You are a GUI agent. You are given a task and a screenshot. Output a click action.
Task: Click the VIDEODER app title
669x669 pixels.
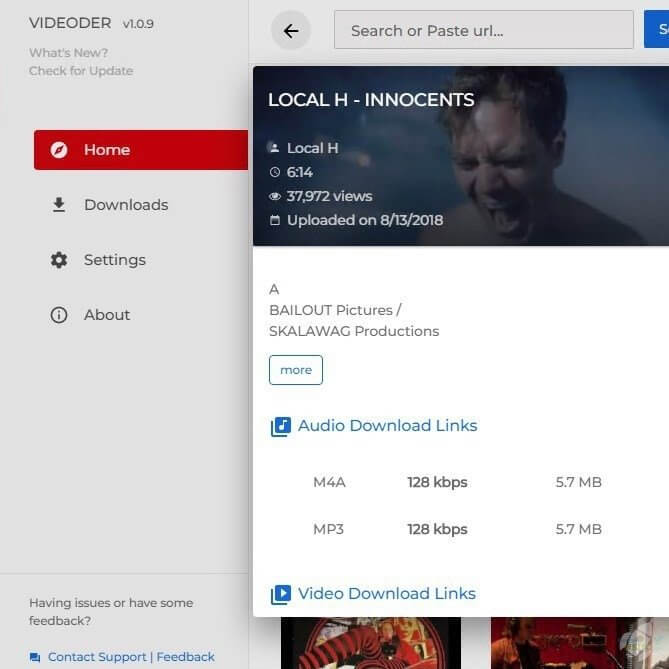click(70, 23)
